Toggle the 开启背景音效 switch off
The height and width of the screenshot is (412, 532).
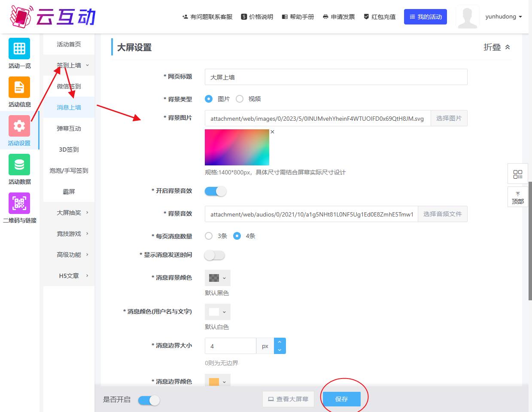(x=215, y=191)
